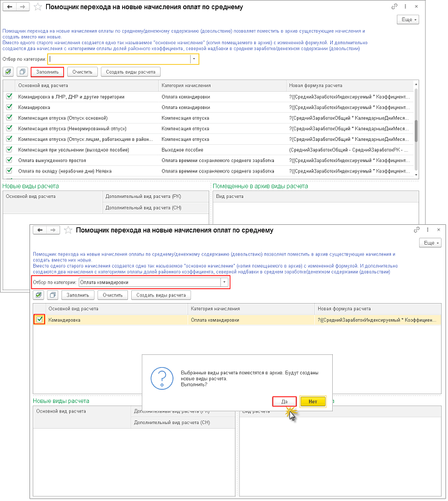
Task: Click Создать виды расчета in the lower window
Action: 161,295
